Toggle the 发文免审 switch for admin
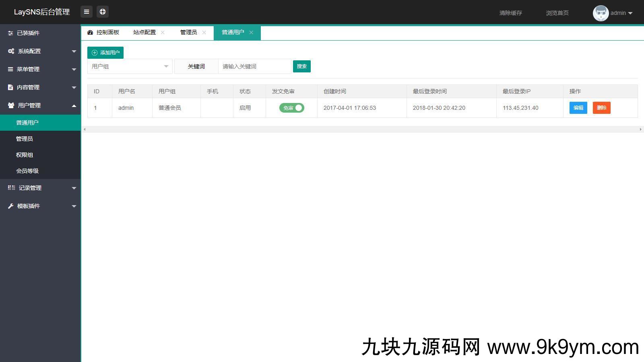This screenshot has height=362, width=644. (292, 108)
